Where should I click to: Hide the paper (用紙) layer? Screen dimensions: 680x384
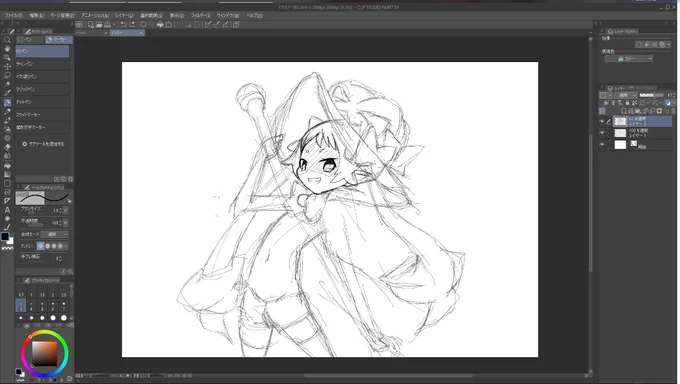pos(602,144)
